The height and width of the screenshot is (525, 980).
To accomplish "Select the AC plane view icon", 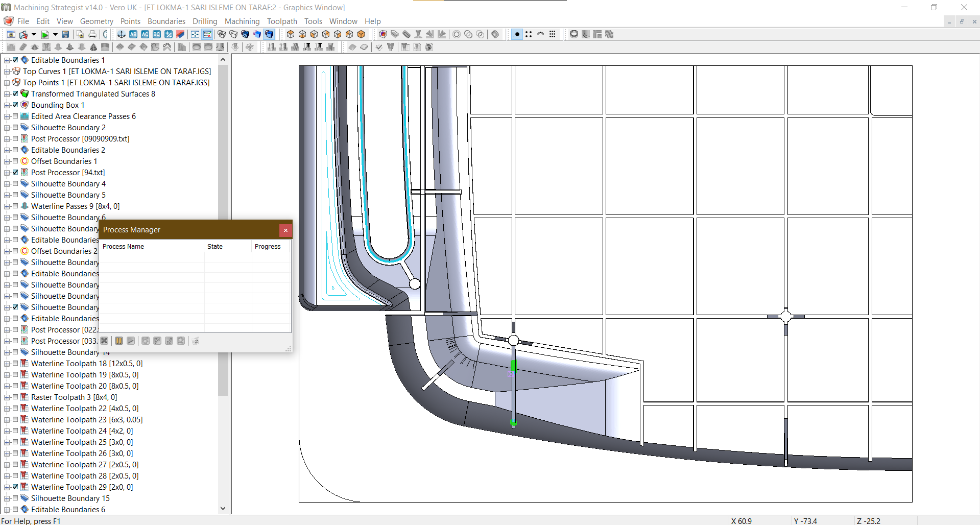I will 145,34.
